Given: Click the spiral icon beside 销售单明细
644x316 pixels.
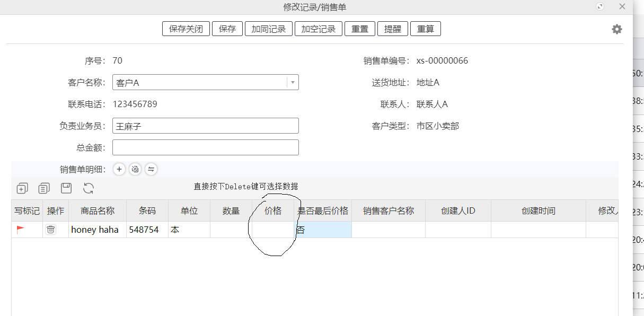Looking at the screenshot, I should point(135,169).
